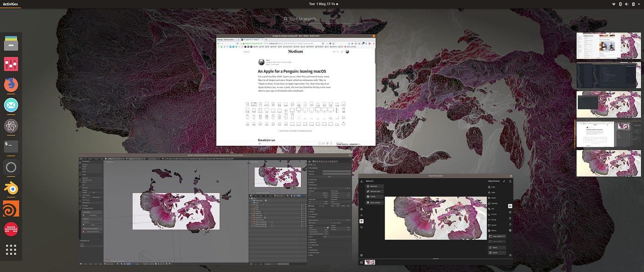
Task: Open a new tab with Firefox's plus button
Action: click(x=266, y=40)
